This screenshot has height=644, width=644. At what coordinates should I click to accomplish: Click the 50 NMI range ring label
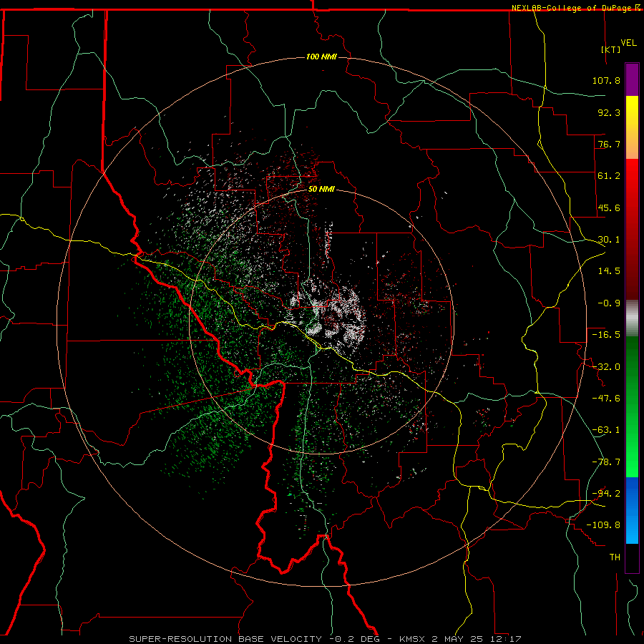click(x=321, y=189)
